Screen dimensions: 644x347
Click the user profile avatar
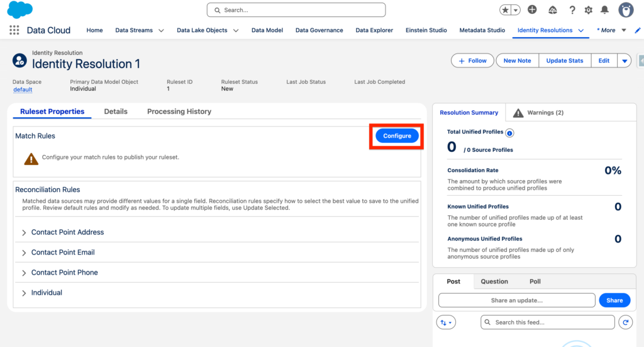coord(626,10)
